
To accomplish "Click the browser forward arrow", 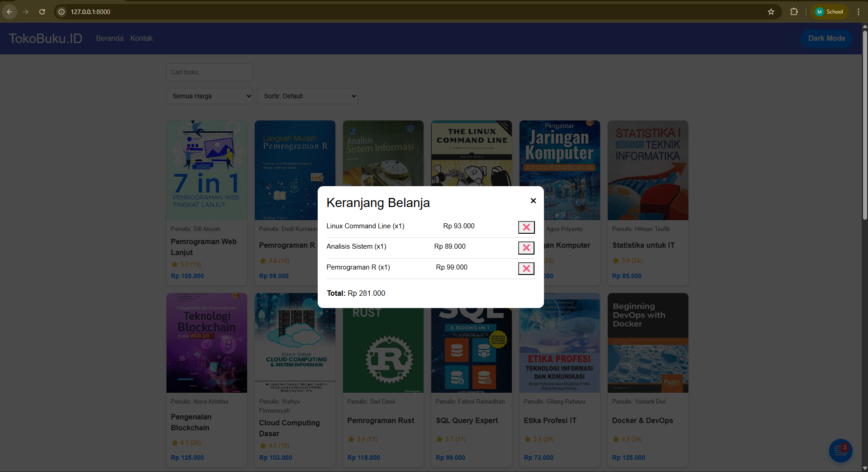I will (26, 12).
